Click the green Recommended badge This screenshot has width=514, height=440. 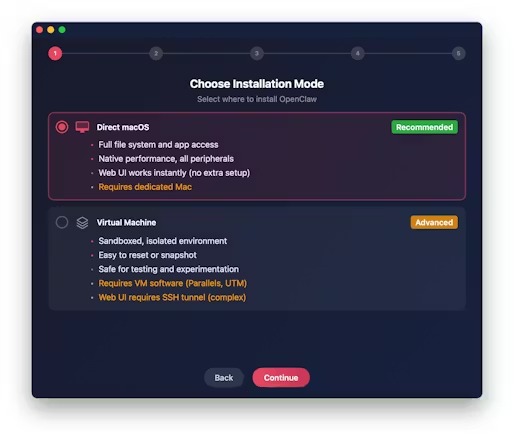(424, 127)
